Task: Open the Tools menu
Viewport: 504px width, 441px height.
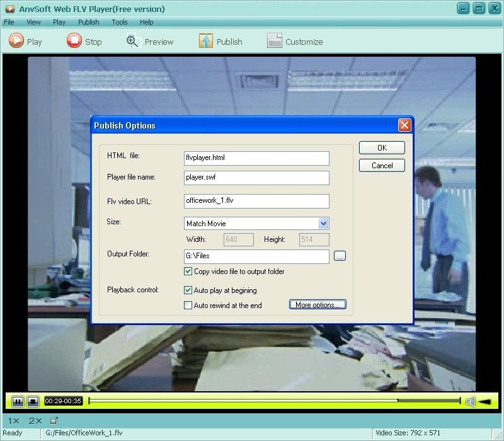Action: tap(119, 21)
